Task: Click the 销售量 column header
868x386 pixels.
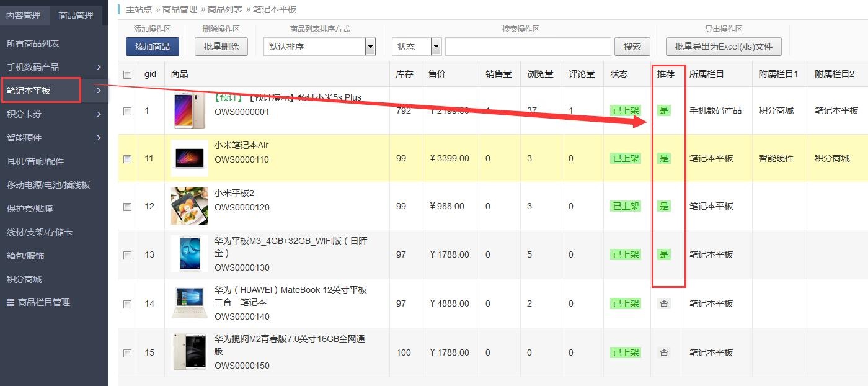Action: pos(498,74)
